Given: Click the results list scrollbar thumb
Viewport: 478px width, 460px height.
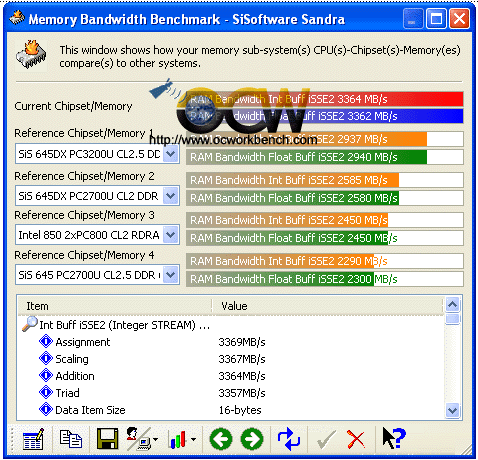Looking at the screenshot, I should (453, 318).
